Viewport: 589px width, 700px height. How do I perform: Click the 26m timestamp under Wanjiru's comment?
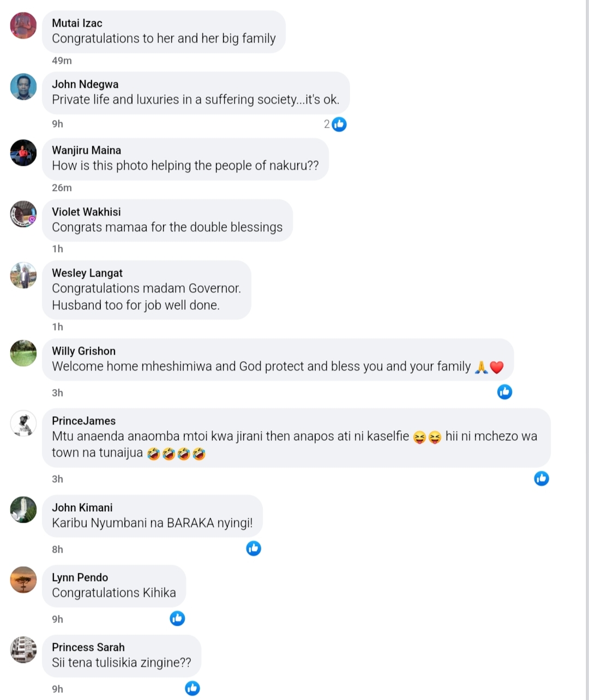(62, 188)
